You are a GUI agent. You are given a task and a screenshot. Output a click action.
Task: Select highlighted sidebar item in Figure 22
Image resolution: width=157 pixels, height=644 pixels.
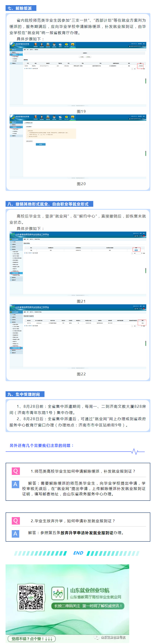tap(16, 348)
